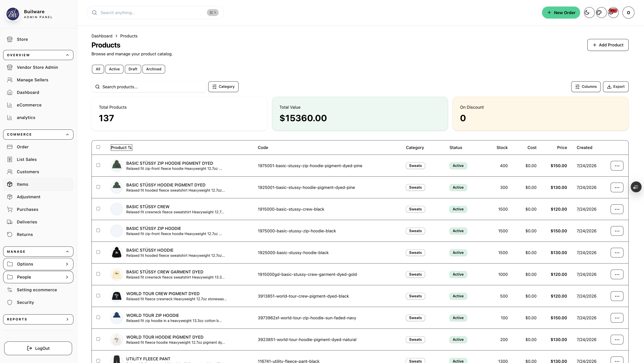This screenshot has height=363, width=644.
Task: Open the analytics chart icon
Action: coord(10,117)
